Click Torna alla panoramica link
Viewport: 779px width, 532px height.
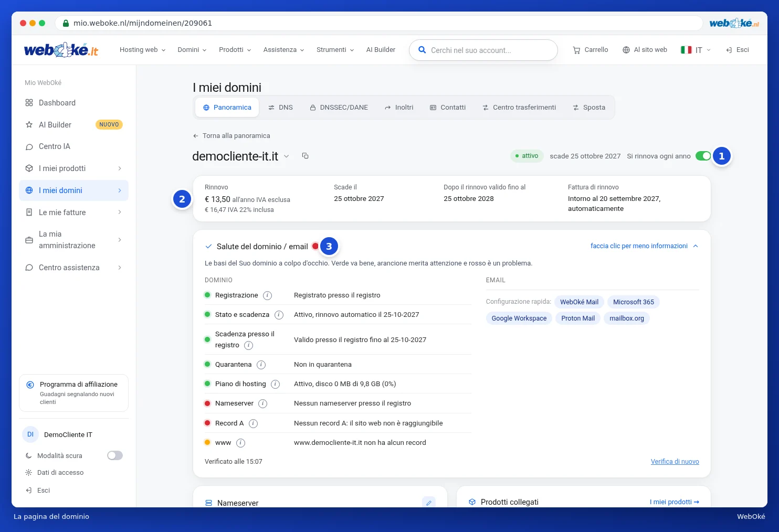231,136
